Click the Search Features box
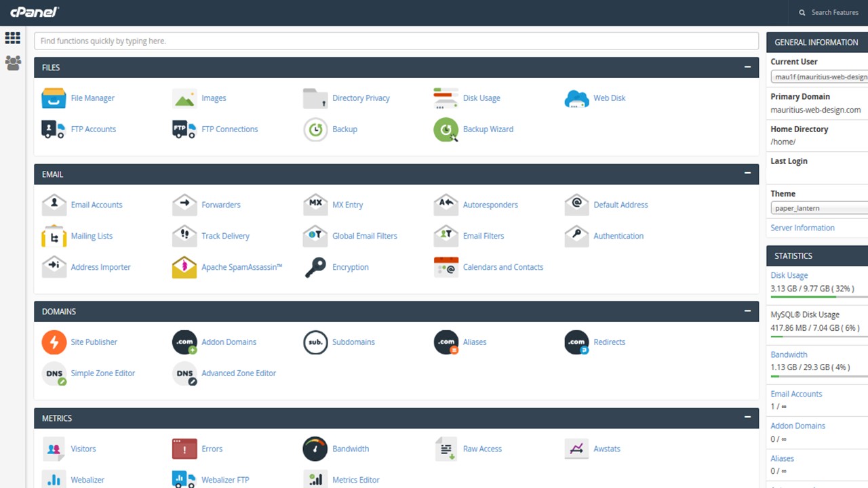Screen dimensions: 868x488 [828, 12]
